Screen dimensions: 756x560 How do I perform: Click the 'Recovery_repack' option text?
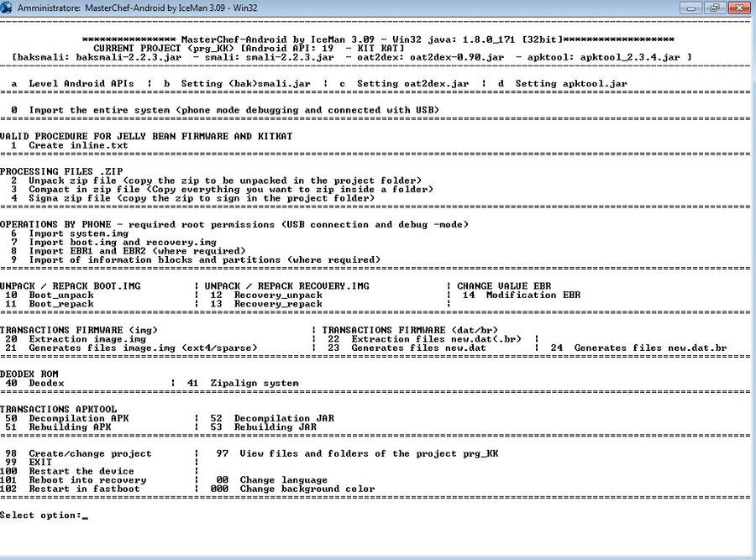[x=278, y=304]
